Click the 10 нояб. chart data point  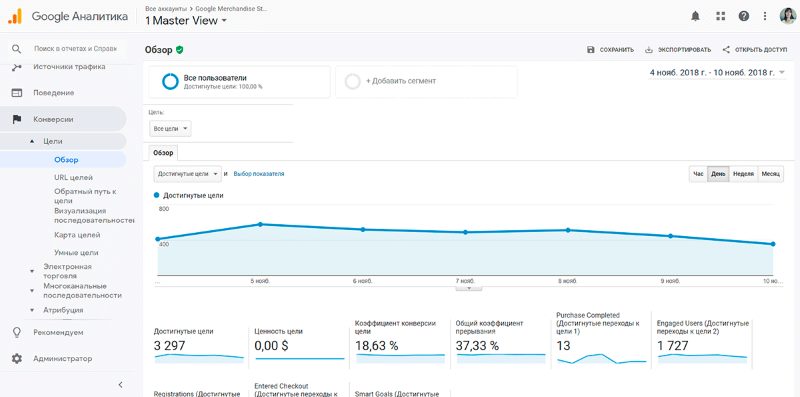[773, 244]
